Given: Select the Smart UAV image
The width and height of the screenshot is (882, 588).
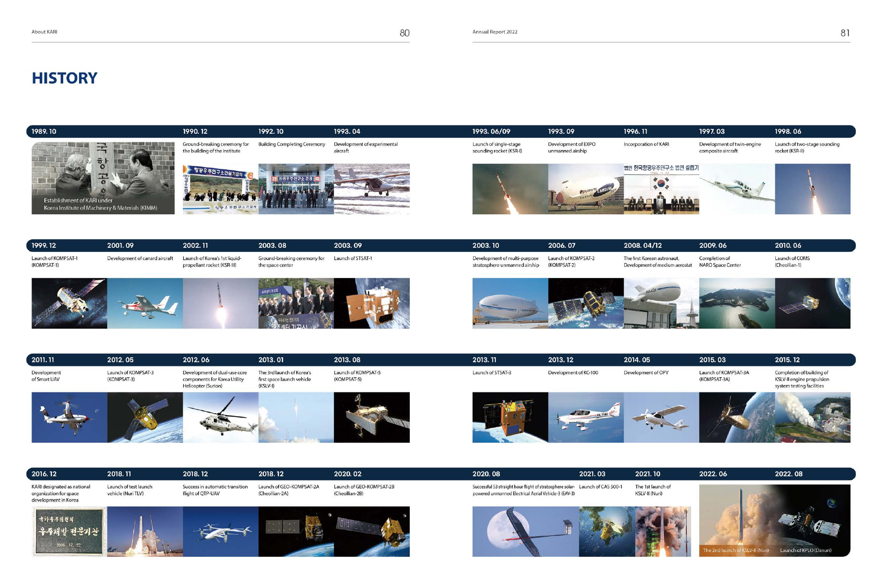Looking at the screenshot, I should pos(69,417).
